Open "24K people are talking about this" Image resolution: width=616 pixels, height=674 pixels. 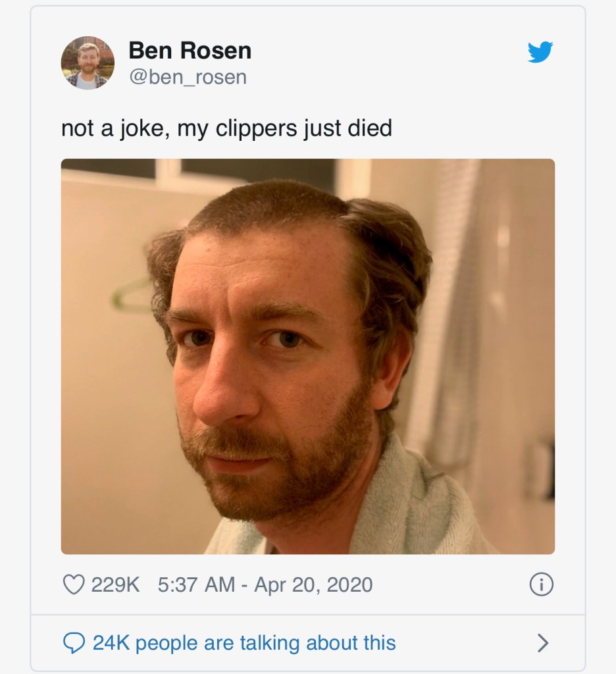point(244,642)
